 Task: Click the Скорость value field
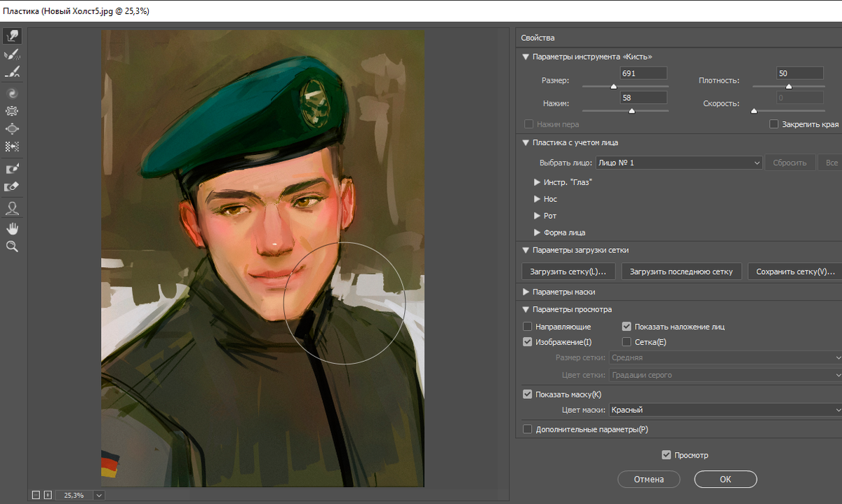coord(800,97)
